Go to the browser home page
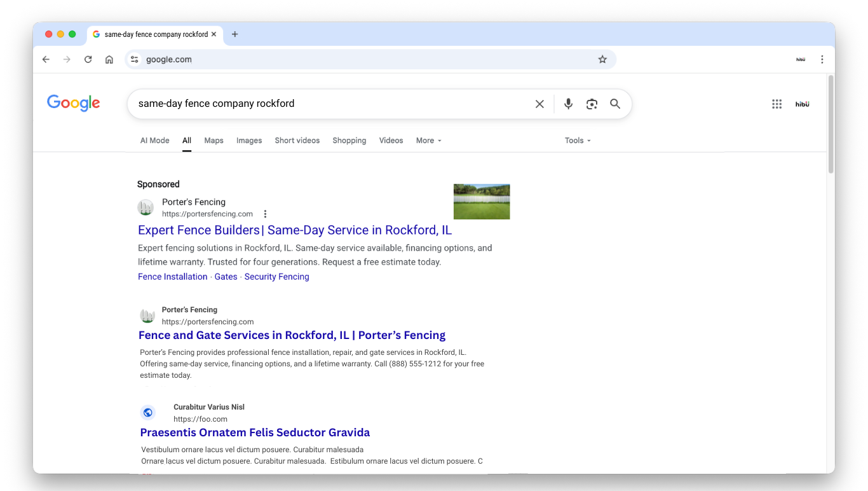The height and width of the screenshot is (491, 868). tap(109, 59)
